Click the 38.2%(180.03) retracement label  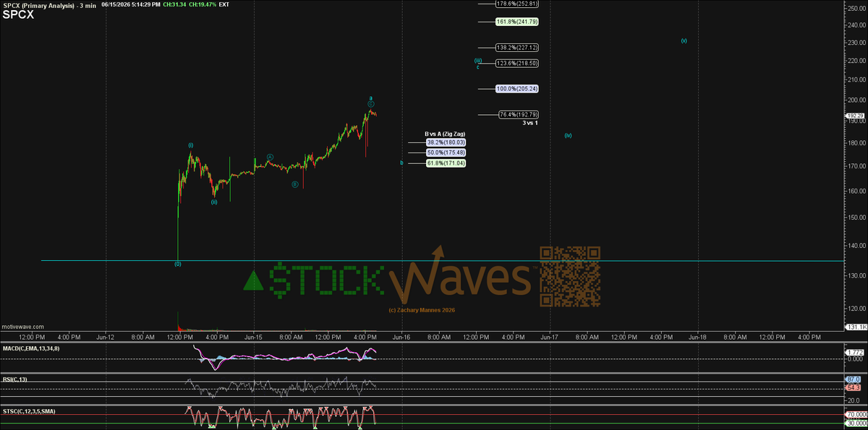(x=445, y=142)
